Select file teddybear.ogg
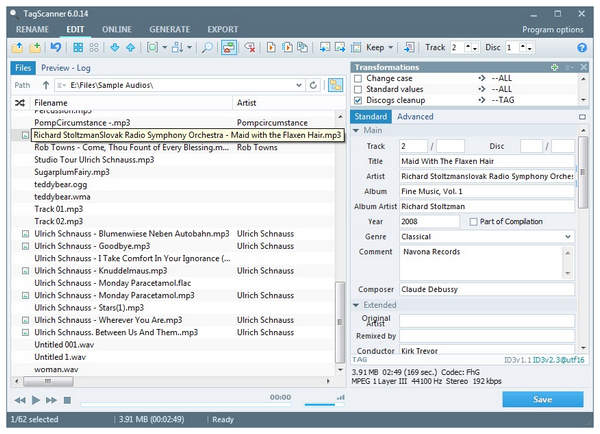This screenshot has width=600, height=434. 60,184
